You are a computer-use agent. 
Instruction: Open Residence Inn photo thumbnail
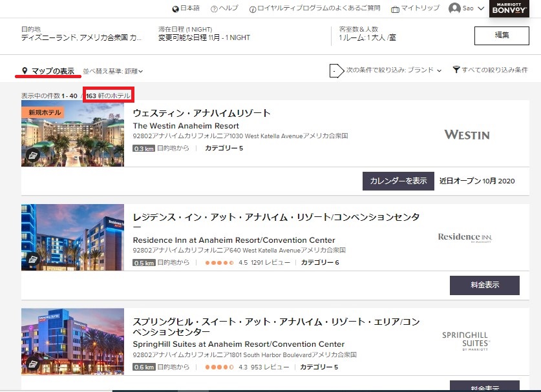click(x=72, y=237)
